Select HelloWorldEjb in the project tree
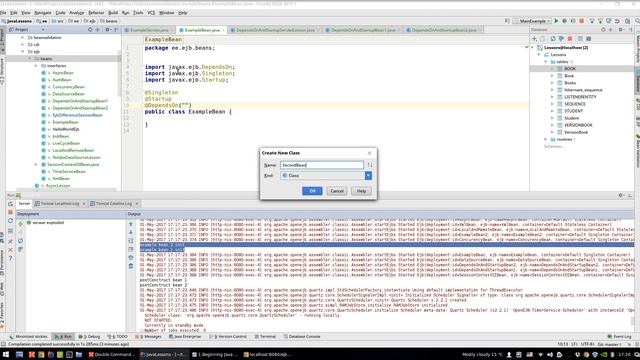This screenshot has width=640, height=360. tap(66, 129)
